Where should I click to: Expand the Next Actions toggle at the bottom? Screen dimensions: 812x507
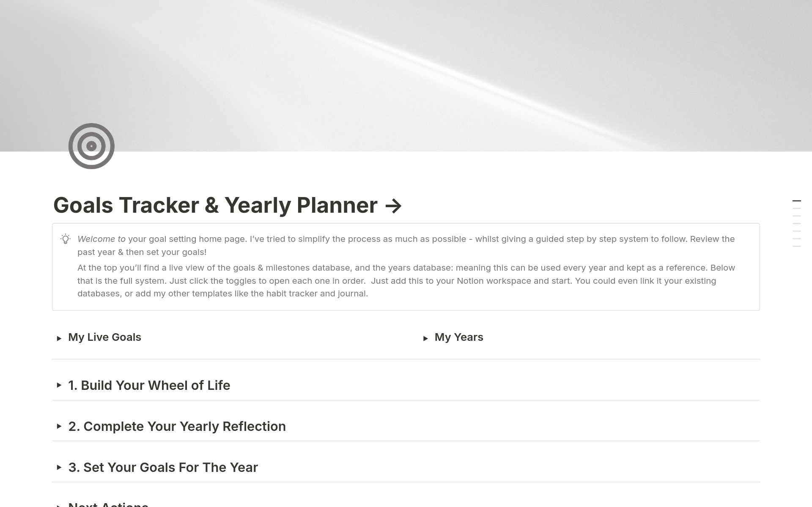click(59, 504)
